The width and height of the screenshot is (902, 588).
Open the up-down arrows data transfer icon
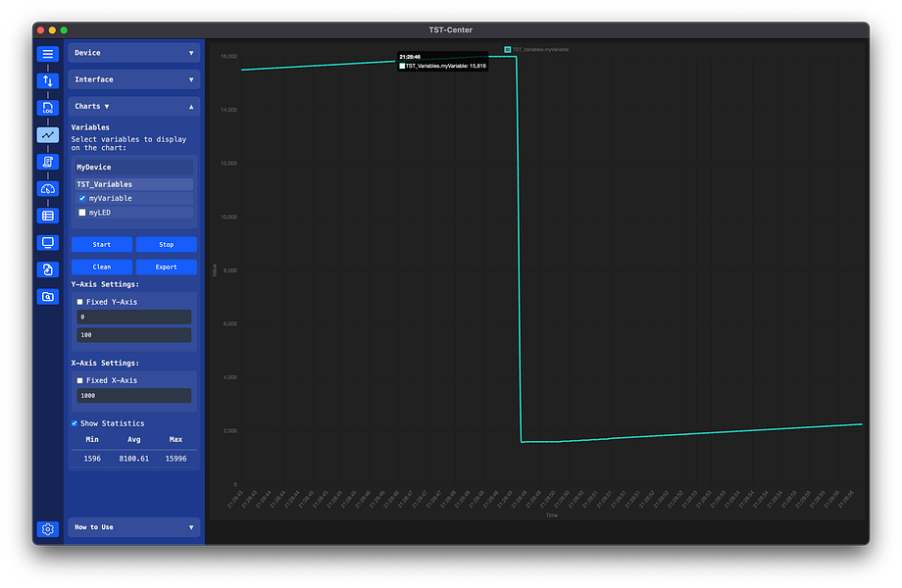48,81
